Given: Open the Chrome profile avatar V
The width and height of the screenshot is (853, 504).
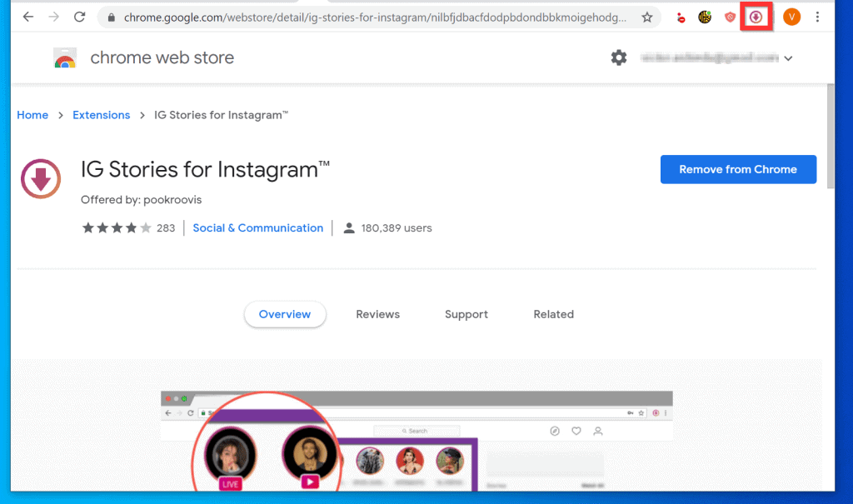Looking at the screenshot, I should 791,17.
